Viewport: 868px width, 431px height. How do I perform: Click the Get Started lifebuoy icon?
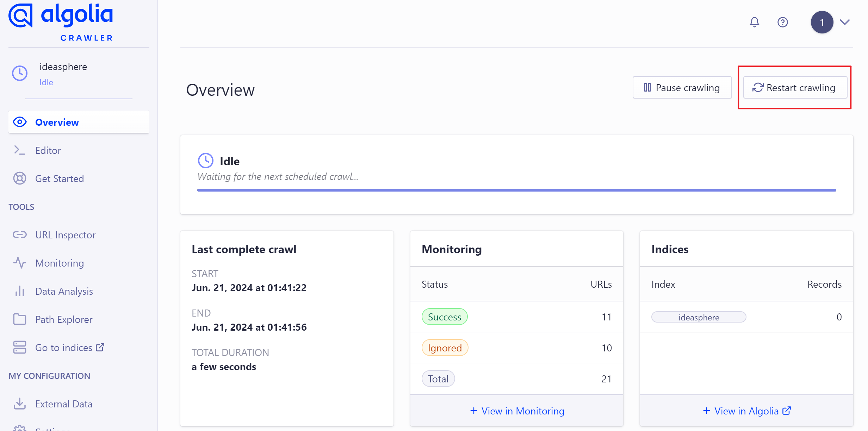coord(20,178)
